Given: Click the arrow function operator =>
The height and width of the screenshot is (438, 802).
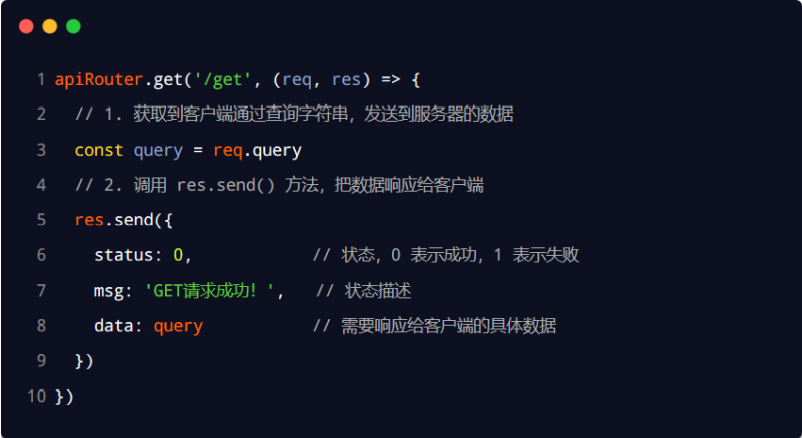Looking at the screenshot, I should click(x=391, y=80).
